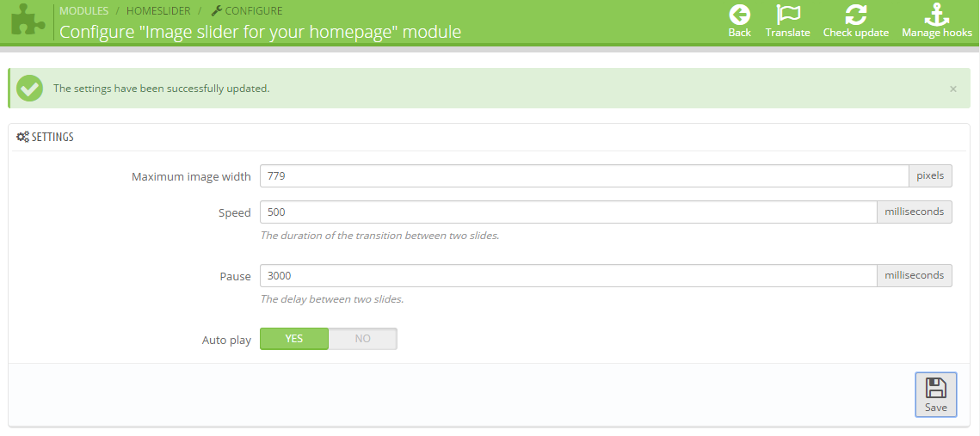Dismiss the success notification with X
This screenshot has height=436, width=980.
[952, 89]
